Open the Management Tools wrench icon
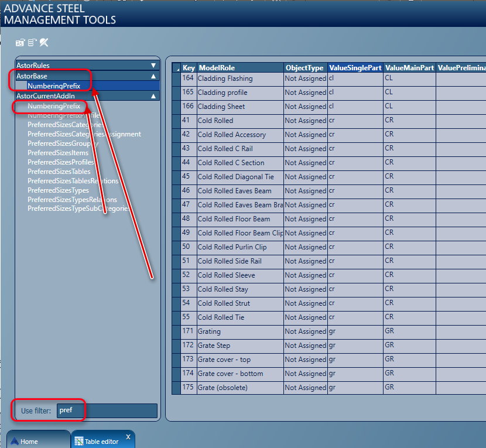The height and width of the screenshot is (448, 486). [43, 42]
